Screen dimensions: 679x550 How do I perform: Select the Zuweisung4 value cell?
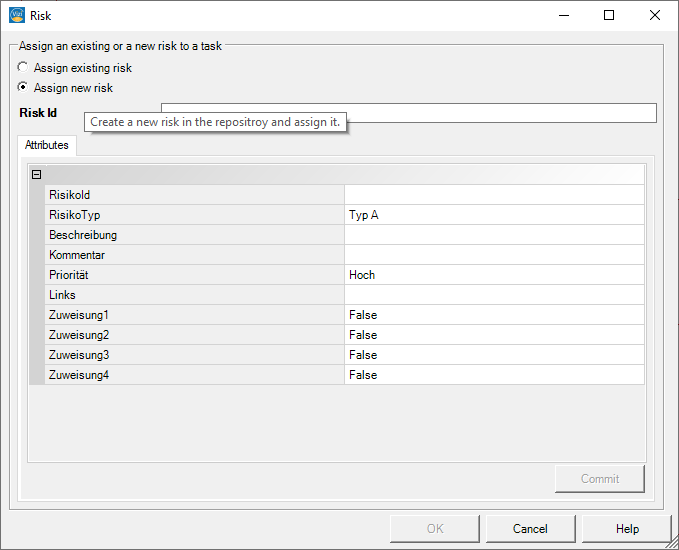coord(494,375)
